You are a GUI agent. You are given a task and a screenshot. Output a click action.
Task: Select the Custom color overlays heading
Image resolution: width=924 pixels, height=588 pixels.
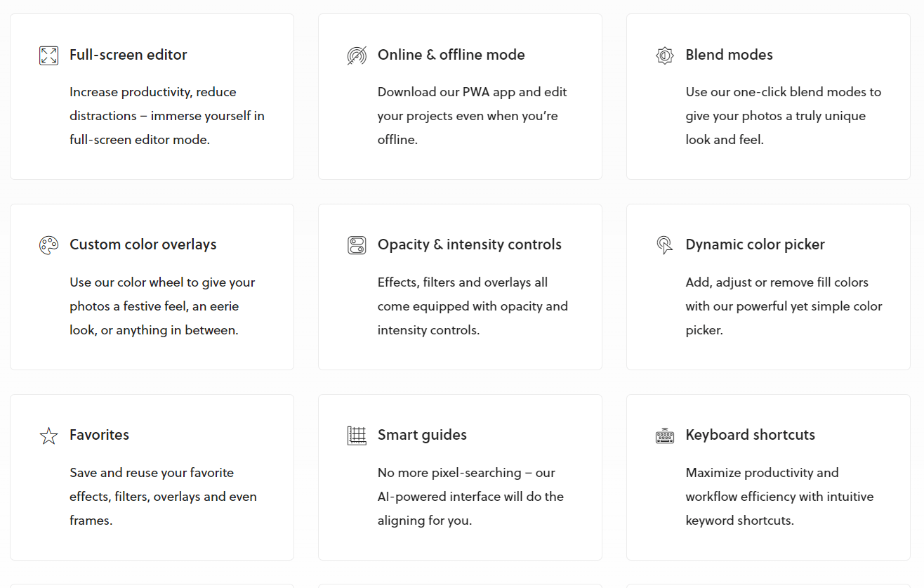143,244
